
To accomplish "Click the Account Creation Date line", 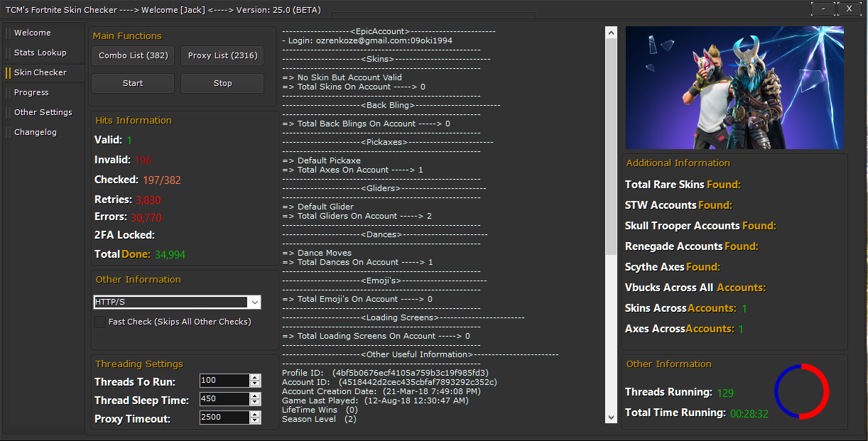I will [381, 391].
